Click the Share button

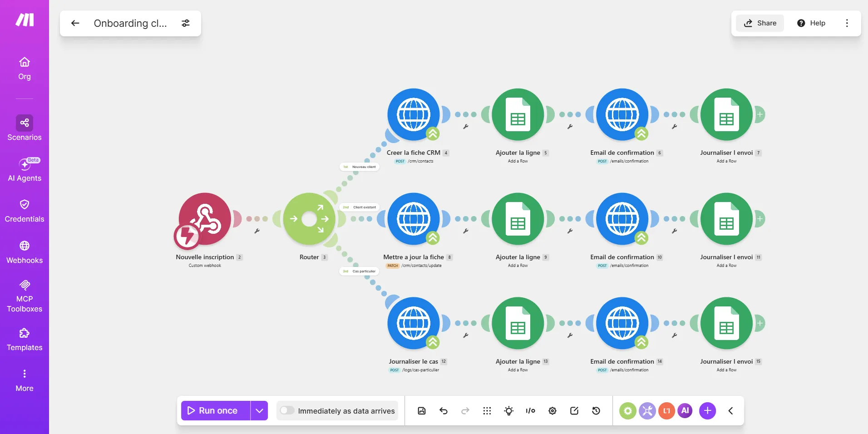[x=760, y=23]
